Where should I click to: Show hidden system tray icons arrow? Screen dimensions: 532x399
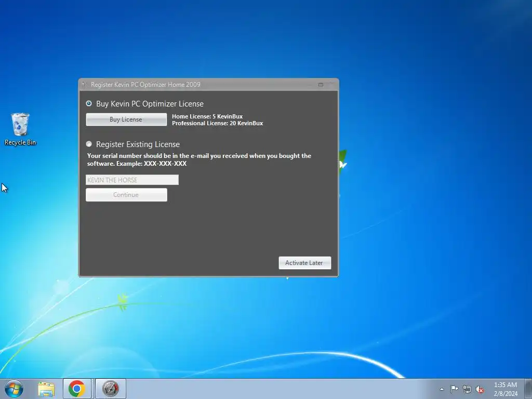point(442,389)
